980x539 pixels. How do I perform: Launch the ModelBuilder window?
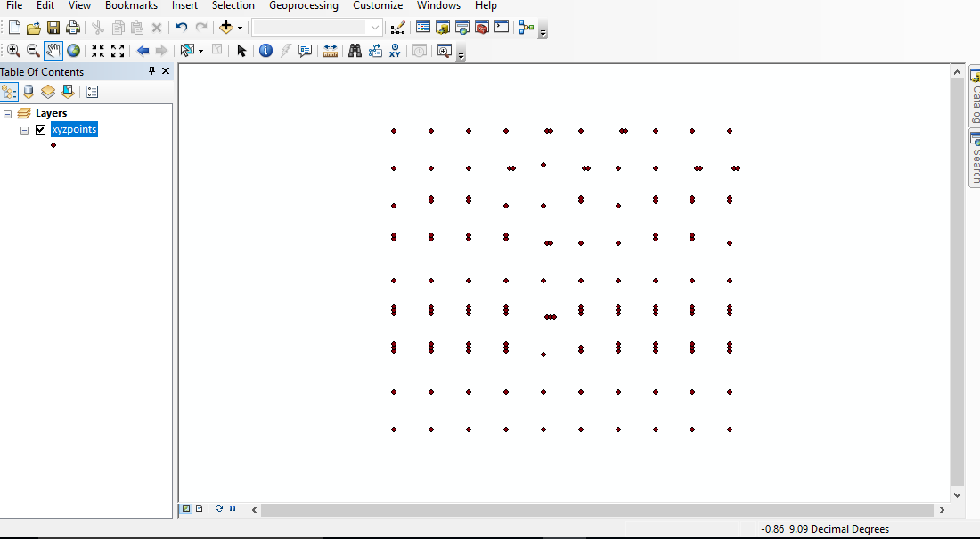(x=527, y=28)
